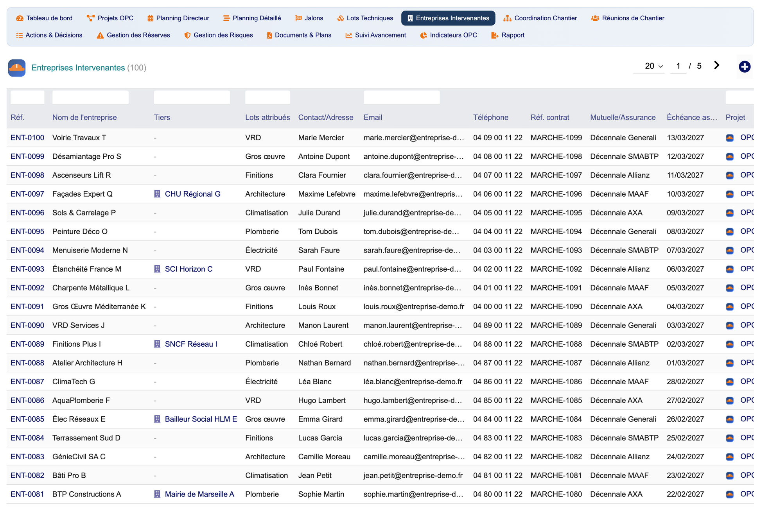The width and height of the screenshot is (761, 532).
Task: Sort by Échéance assurance column header
Action: (x=692, y=118)
